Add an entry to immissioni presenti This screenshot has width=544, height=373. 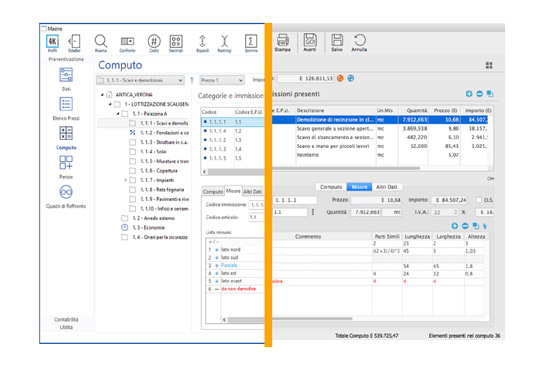469,94
